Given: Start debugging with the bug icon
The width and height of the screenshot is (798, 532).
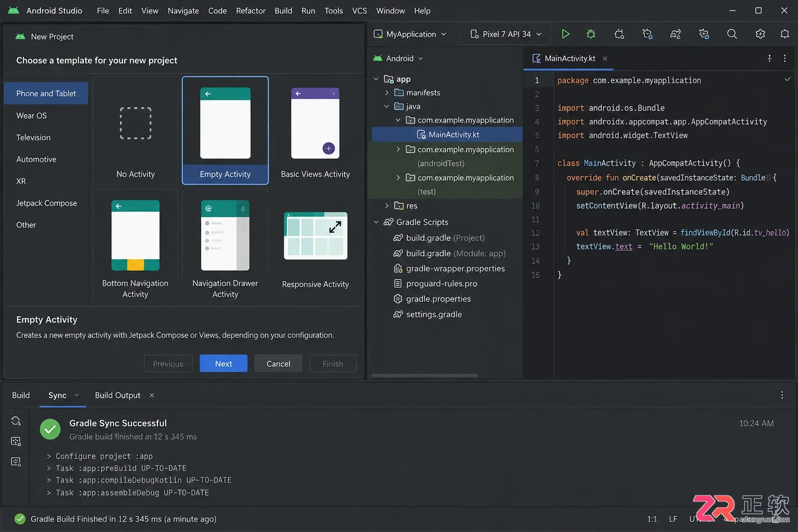Looking at the screenshot, I should (x=591, y=34).
